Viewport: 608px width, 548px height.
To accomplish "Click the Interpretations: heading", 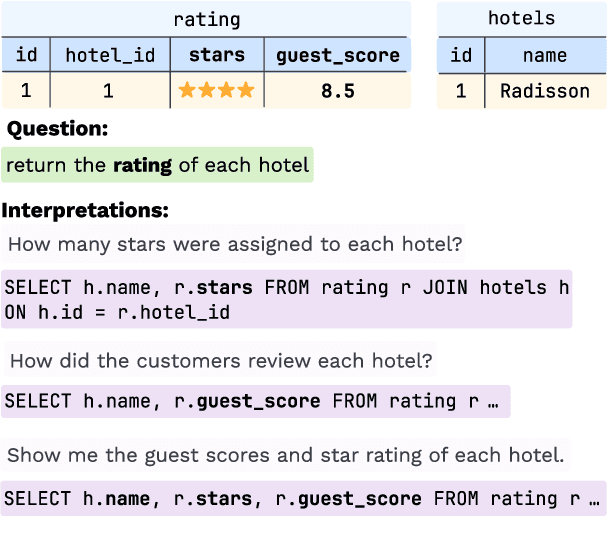I will (x=85, y=211).
